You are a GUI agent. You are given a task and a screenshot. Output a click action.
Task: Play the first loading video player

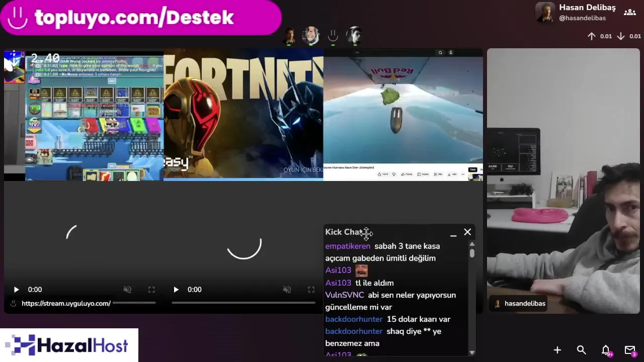[16, 290]
